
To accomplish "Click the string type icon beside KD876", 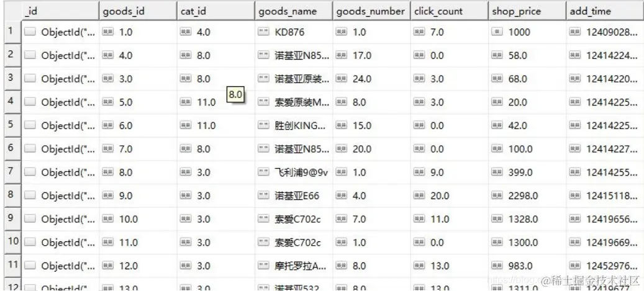I will 263,32.
